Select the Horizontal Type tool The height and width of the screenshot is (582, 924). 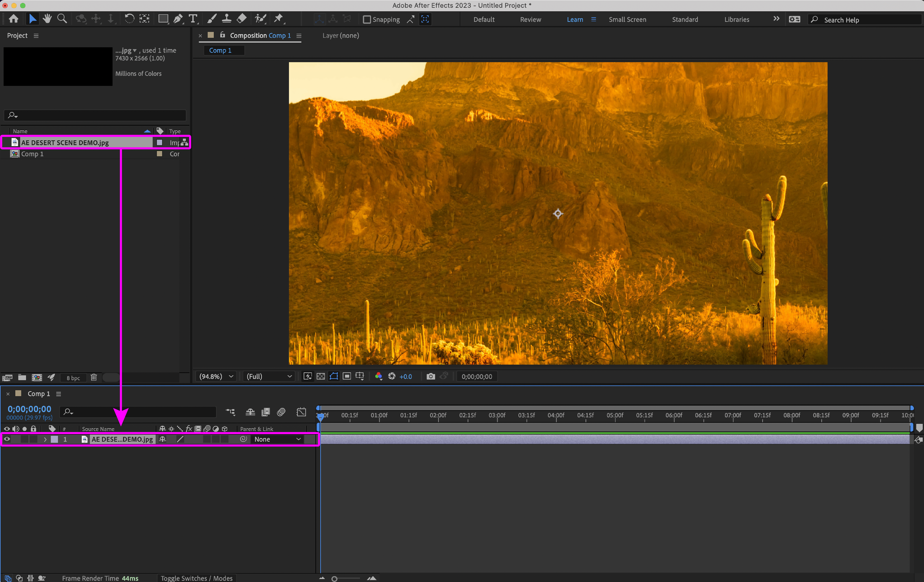click(193, 19)
